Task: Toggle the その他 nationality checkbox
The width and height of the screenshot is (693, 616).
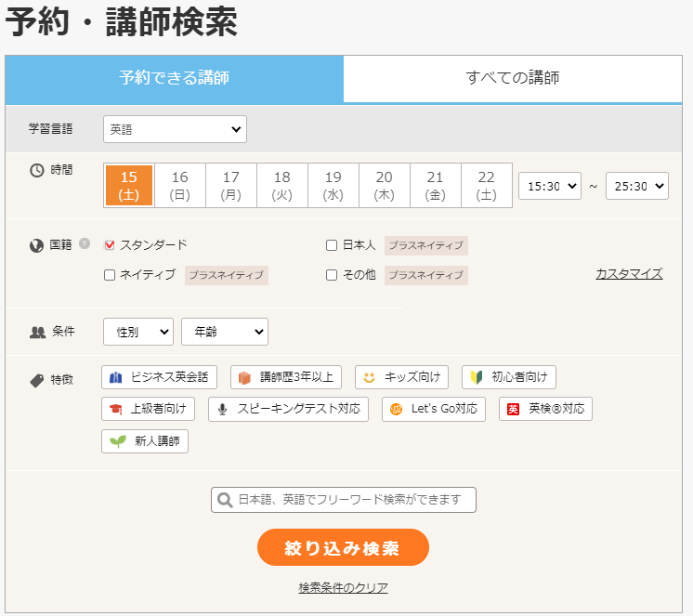Action: 332,275
